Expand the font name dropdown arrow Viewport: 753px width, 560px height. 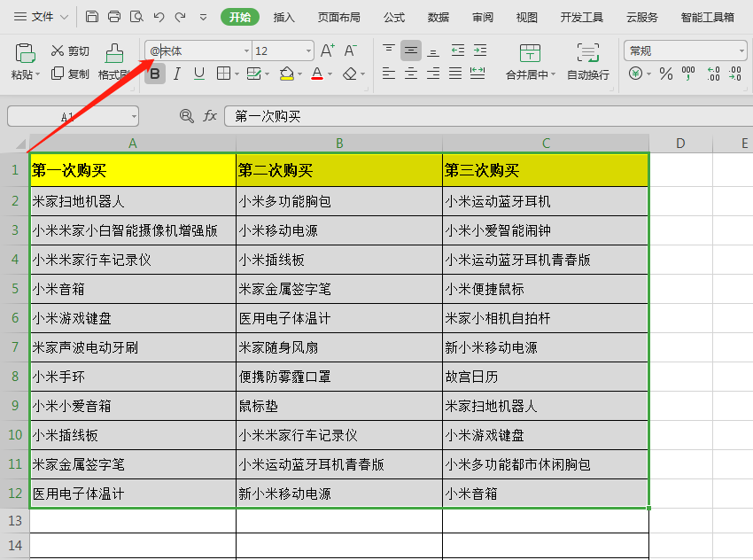tap(246, 51)
